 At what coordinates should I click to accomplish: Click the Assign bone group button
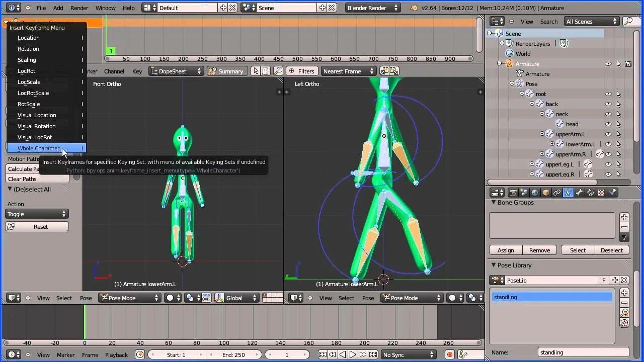(506, 250)
